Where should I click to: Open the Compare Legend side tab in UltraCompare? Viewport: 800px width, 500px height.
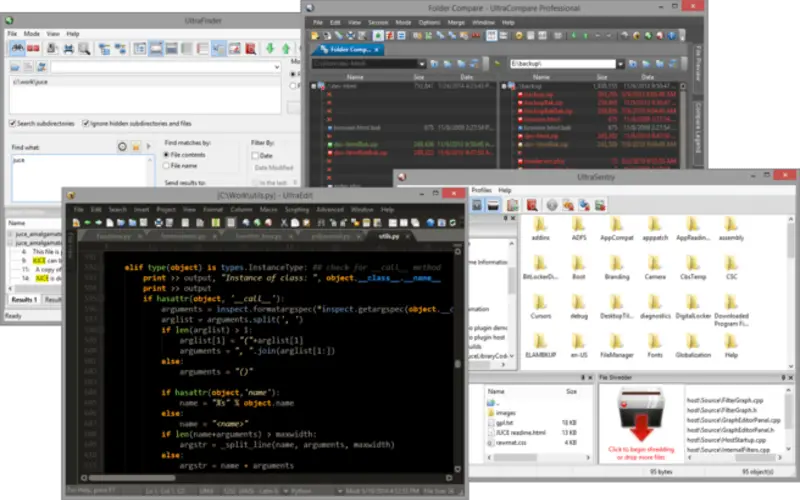point(697,128)
